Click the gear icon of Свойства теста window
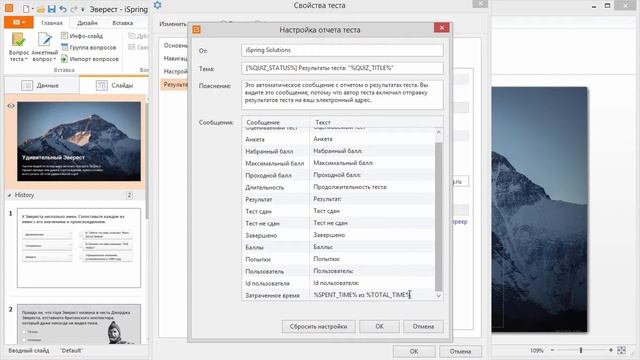The width and height of the screenshot is (640, 360). [157, 5]
